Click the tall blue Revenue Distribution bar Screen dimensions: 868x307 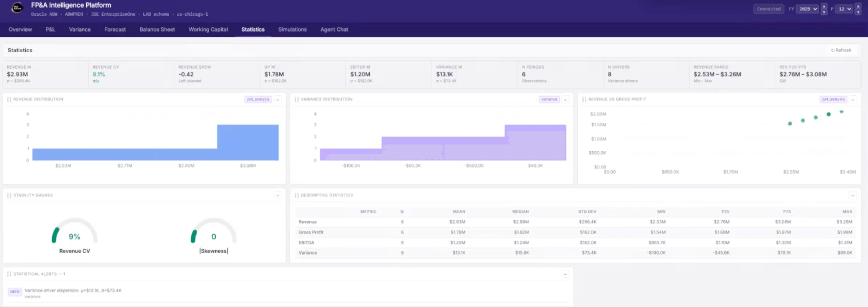tap(248, 142)
